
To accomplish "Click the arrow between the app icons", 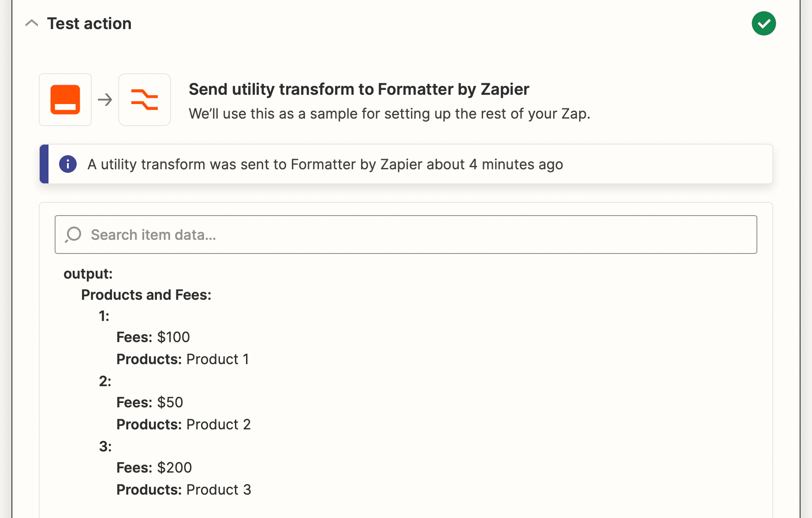I will pos(105,100).
